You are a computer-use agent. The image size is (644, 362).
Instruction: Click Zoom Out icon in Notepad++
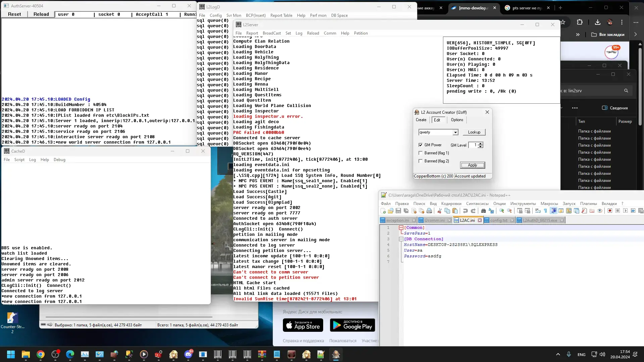(509, 211)
